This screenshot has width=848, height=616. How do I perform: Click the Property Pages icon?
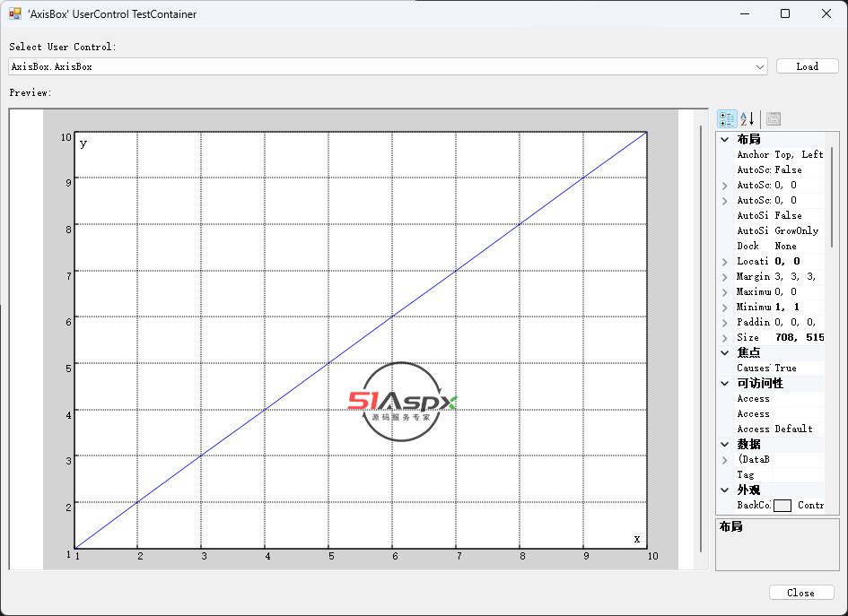[x=774, y=119]
